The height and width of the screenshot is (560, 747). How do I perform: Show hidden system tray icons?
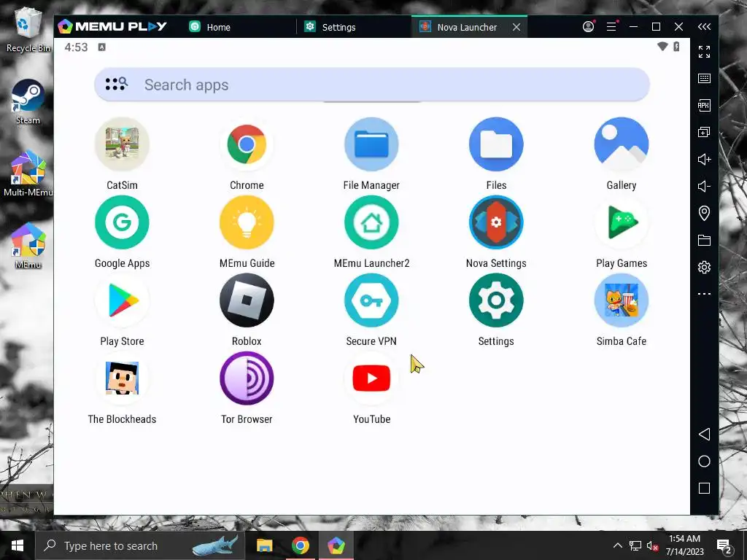tap(617, 545)
